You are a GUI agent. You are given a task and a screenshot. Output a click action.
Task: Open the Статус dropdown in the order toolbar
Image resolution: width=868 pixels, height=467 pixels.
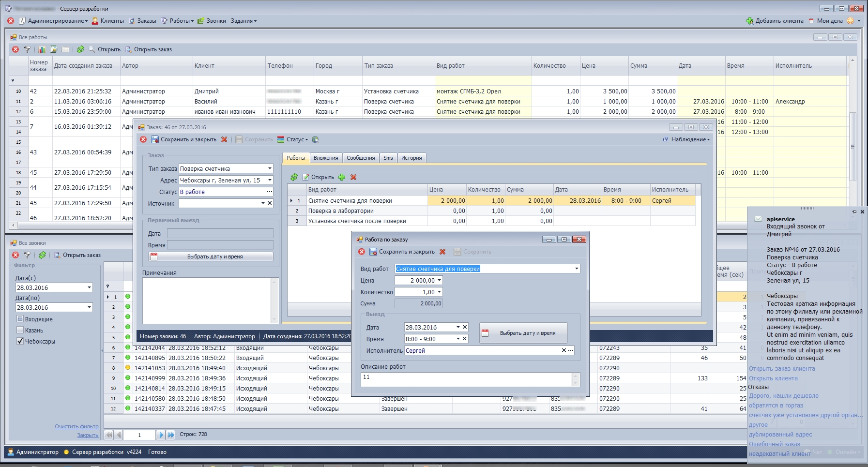(x=292, y=139)
